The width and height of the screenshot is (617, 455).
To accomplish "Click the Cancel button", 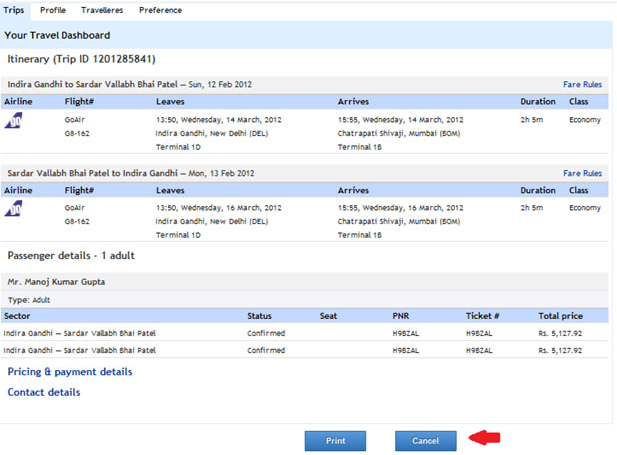I will [x=425, y=441].
